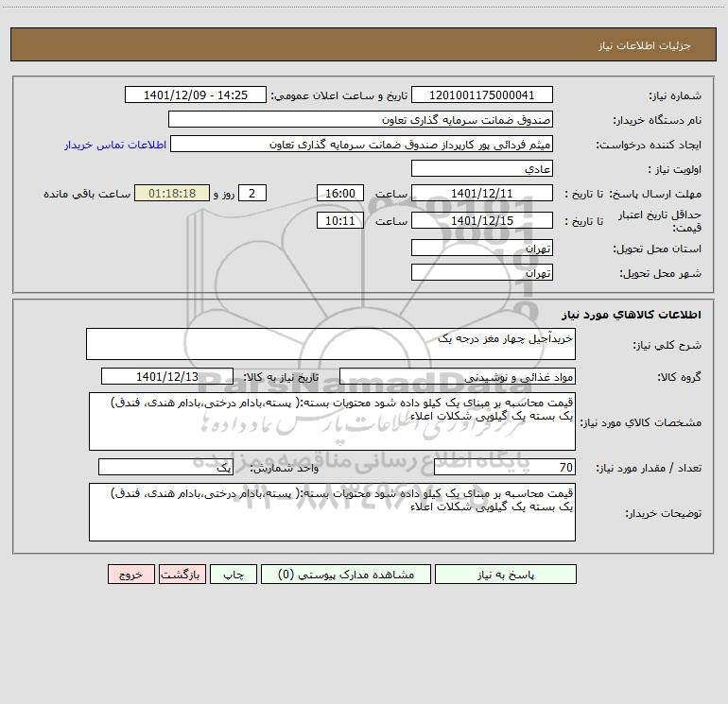
Task: Click the اولویت نیاز label
Action: pyautogui.click(x=675, y=169)
